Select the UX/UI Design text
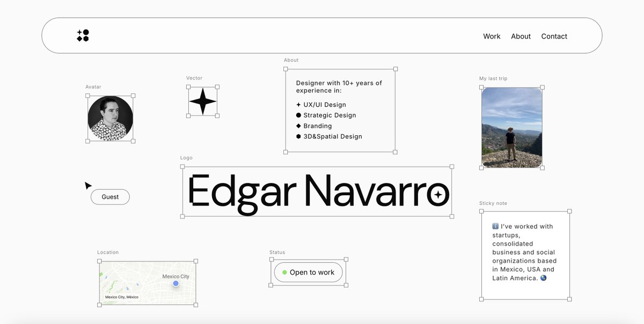Image resolution: width=644 pixels, height=324 pixels. coord(325,105)
